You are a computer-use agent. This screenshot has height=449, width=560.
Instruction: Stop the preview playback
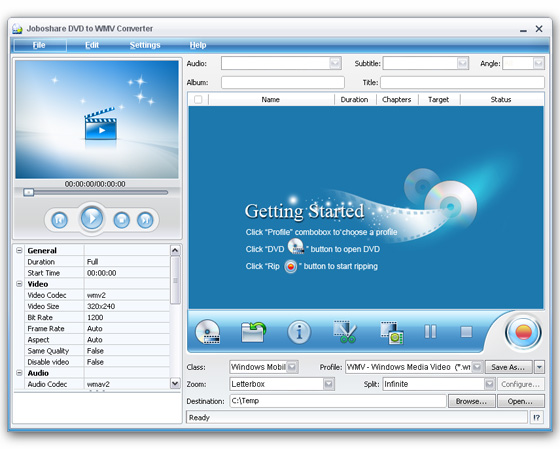click(x=121, y=220)
